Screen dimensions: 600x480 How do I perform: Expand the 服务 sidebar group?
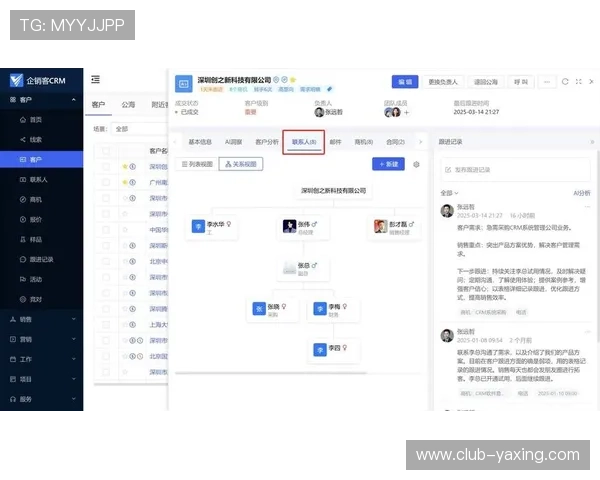click(73, 398)
